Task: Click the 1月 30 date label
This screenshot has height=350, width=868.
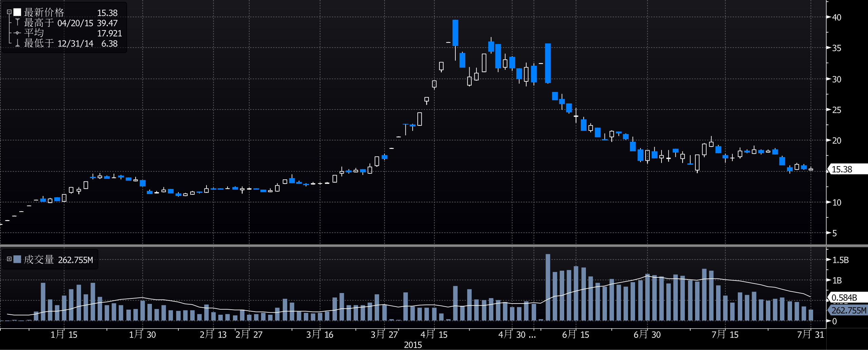Action: [x=142, y=334]
